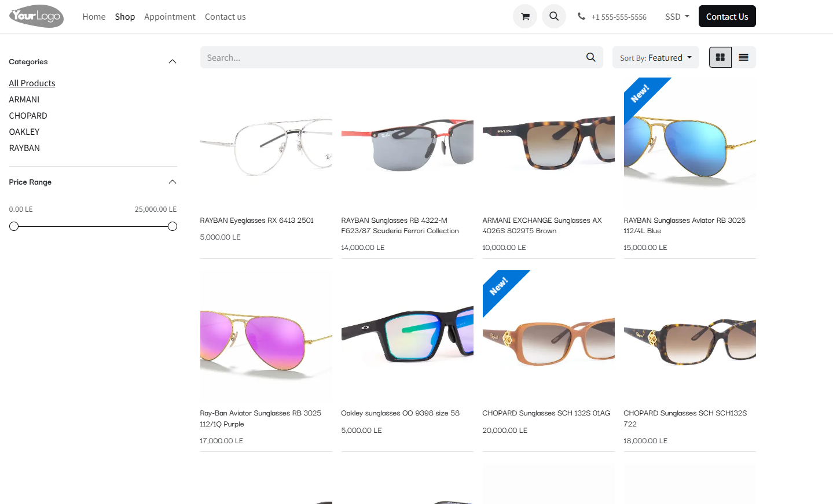Open RAYBAN Eyeglasses RX 6413 image
Screen dimensions: 833x504
pos(266,143)
